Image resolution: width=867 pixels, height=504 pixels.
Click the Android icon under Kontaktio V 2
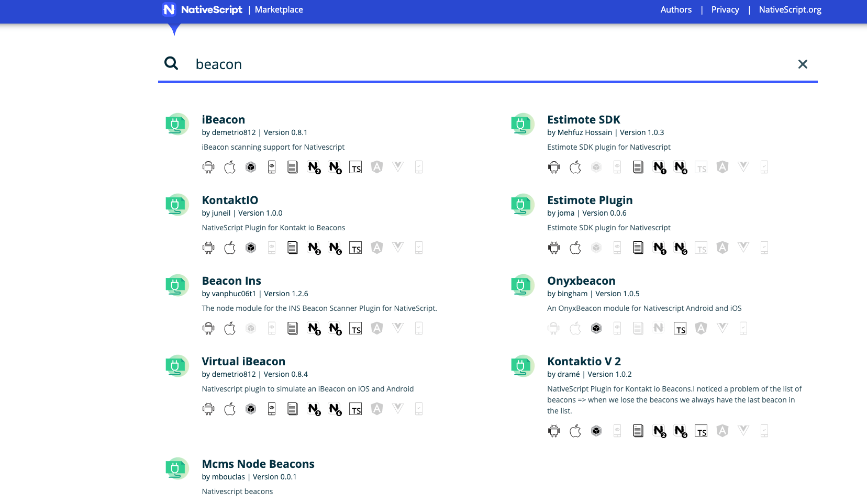(x=554, y=431)
